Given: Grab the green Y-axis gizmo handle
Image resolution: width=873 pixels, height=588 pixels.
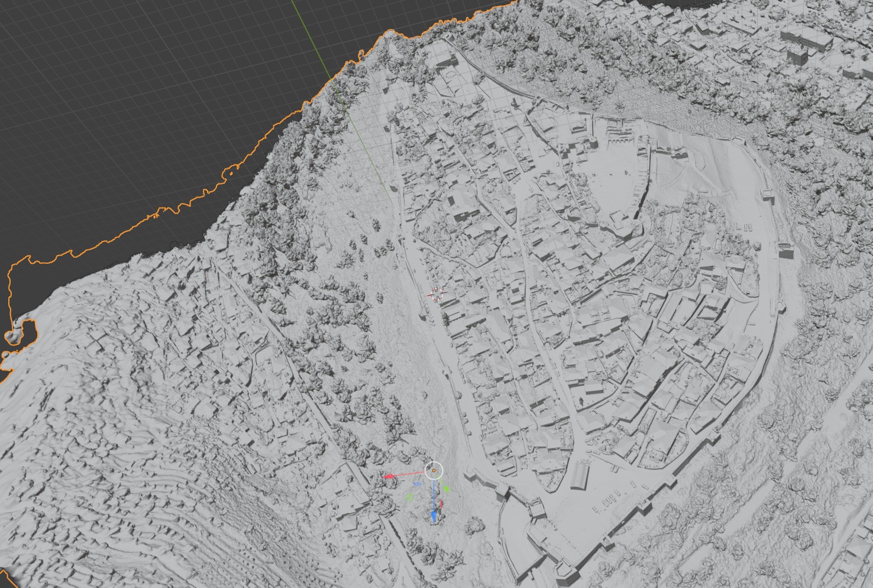Looking at the screenshot, I should click(447, 489).
